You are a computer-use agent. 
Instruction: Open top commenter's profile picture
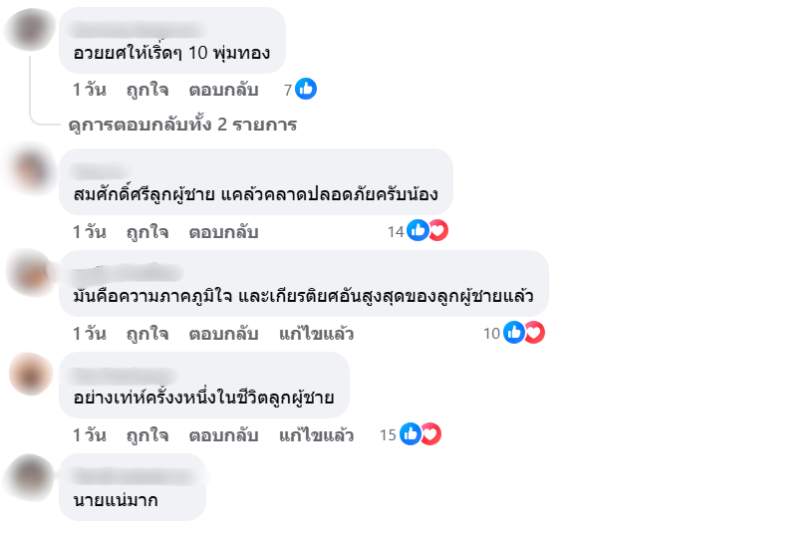[x=30, y=29]
